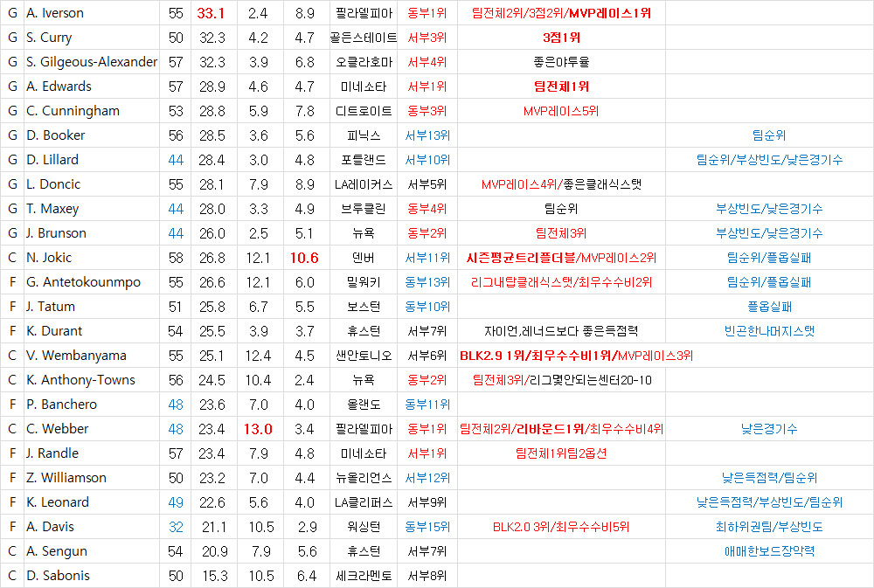The height and width of the screenshot is (588, 874).
Task: Click the 덴버 team cell
Action: (364, 258)
